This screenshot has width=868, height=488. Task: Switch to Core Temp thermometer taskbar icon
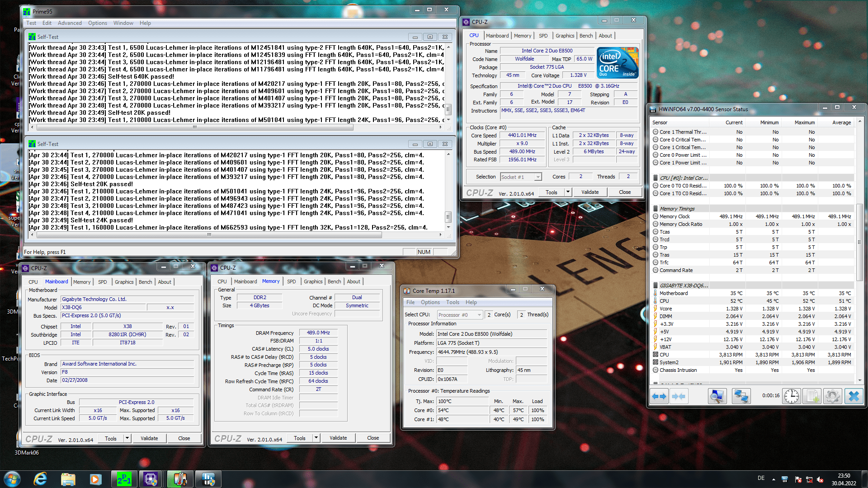pyautogui.click(x=179, y=479)
